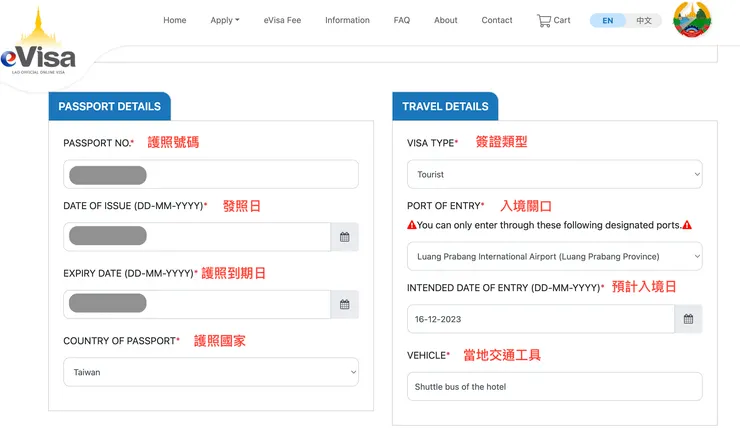Open the Contact page

[x=496, y=20]
